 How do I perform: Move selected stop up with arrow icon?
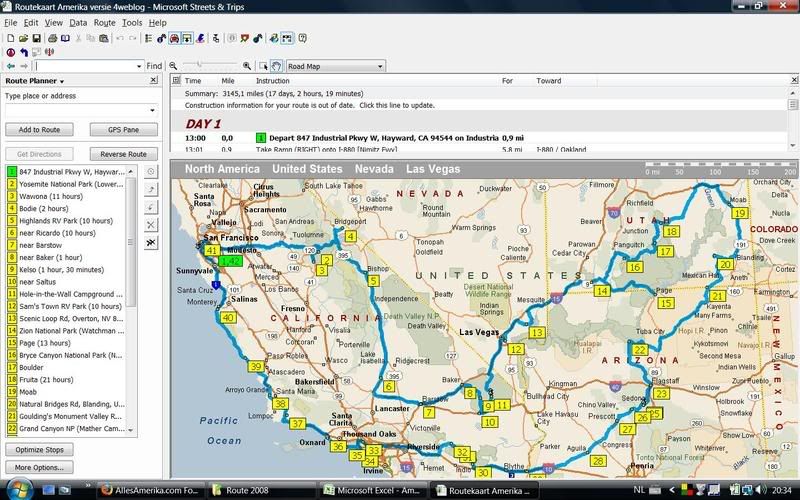point(151,190)
